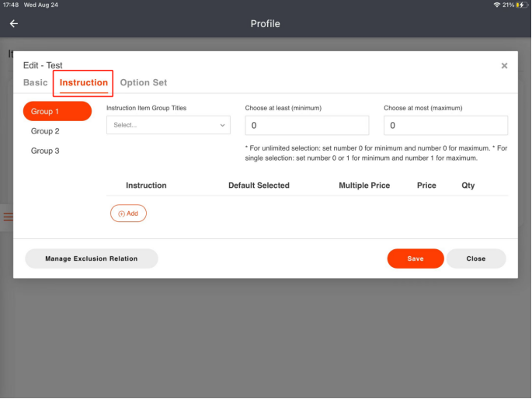Switch to the Basic tab
This screenshot has height=399, width=532.
[x=36, y=82]
